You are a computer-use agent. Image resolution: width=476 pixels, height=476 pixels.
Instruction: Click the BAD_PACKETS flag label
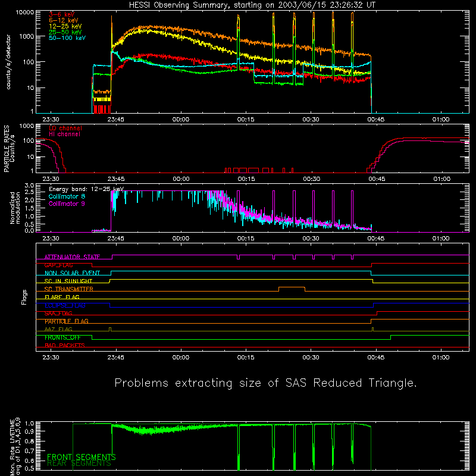[65, 346]
